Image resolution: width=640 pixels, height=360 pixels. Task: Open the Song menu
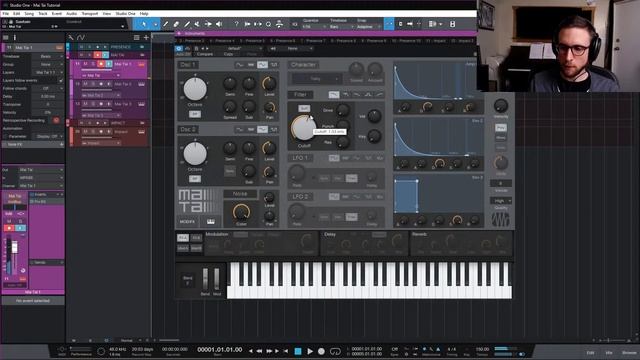click(29, 13)
